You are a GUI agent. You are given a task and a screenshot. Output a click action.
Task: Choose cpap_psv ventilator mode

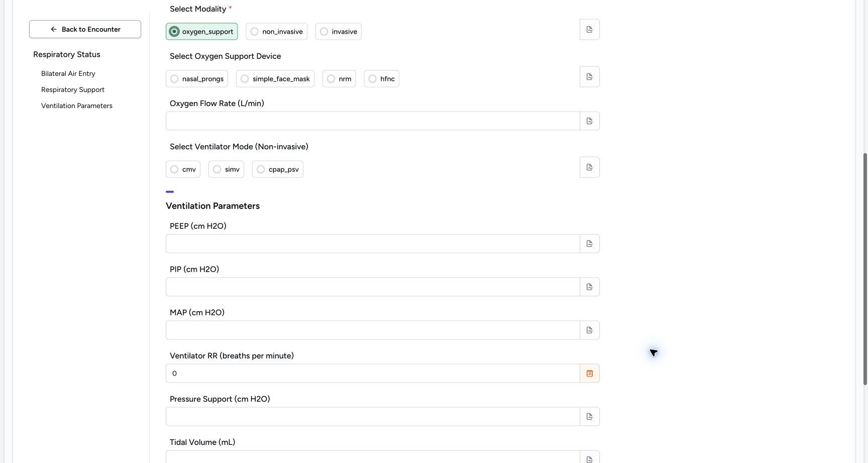pyautogui.click(x=278, y=169)
